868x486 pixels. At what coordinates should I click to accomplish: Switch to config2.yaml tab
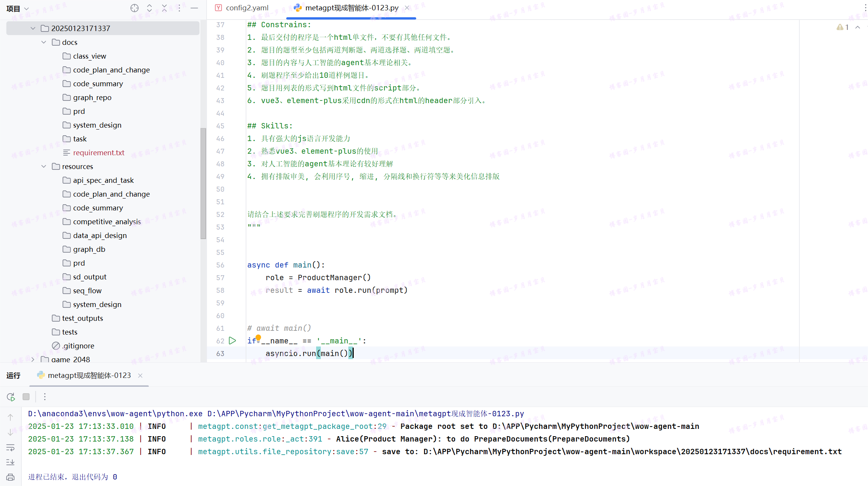(x=246, y=8)
